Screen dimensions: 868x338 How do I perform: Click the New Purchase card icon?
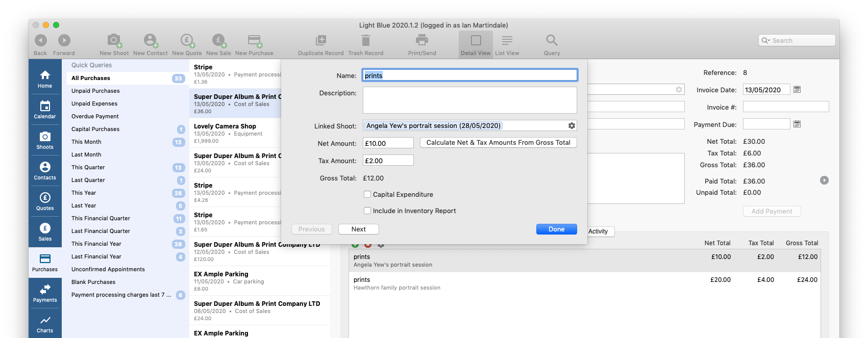tap(254, 40)
